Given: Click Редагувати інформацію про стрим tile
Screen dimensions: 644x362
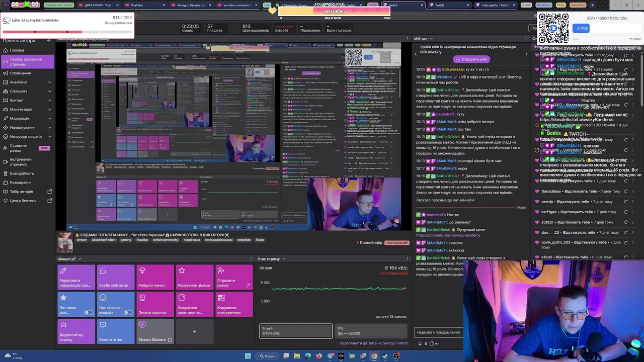Looking at the screenshot, I should pyautogui.click(x=76, y=278).
